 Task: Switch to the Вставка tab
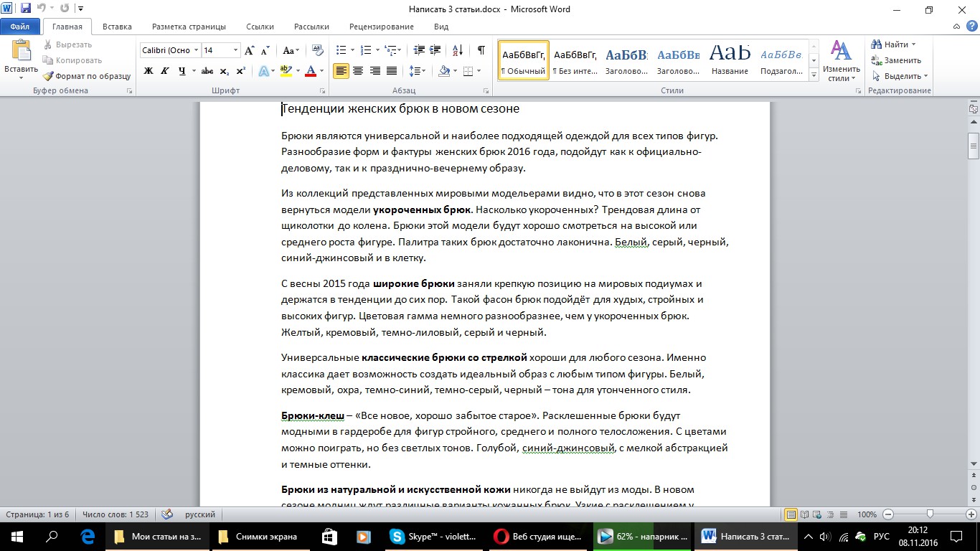[117, 27]
